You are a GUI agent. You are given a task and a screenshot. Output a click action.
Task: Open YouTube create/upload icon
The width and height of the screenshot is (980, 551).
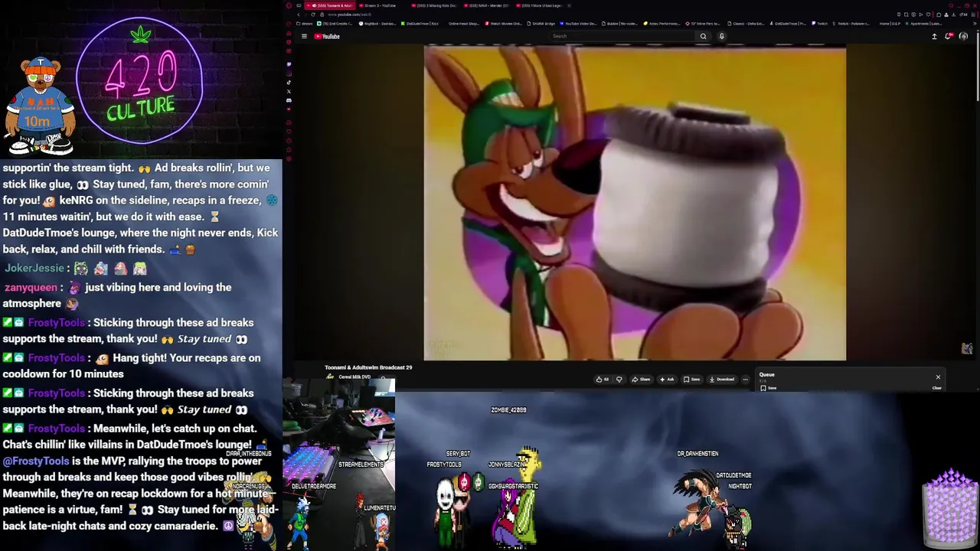(934, 36)
